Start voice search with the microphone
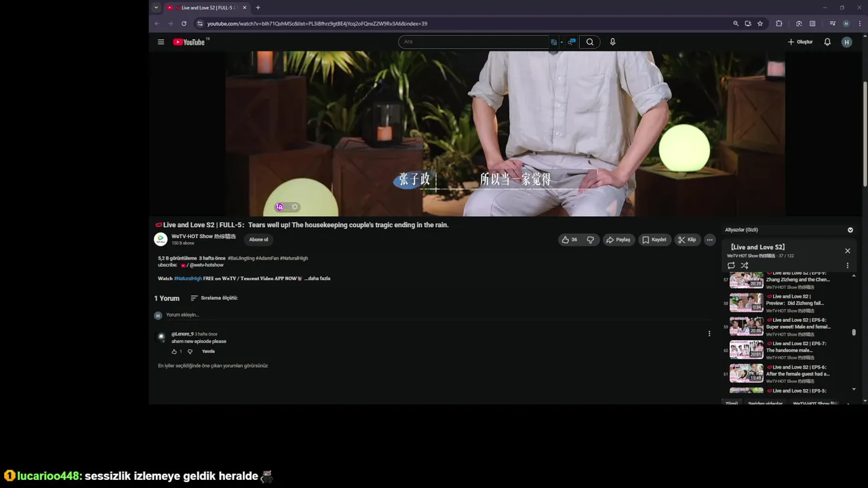868x488 pixels. tap(612, 42)
